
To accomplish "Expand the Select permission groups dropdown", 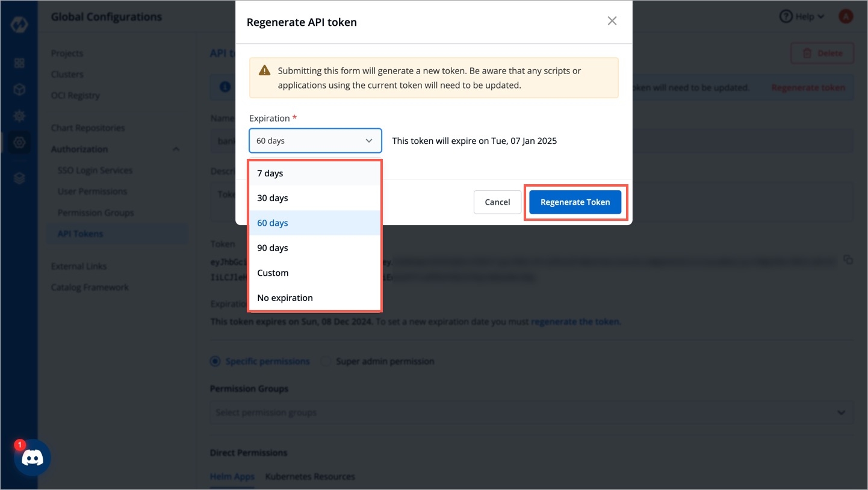I will point(841,413).
